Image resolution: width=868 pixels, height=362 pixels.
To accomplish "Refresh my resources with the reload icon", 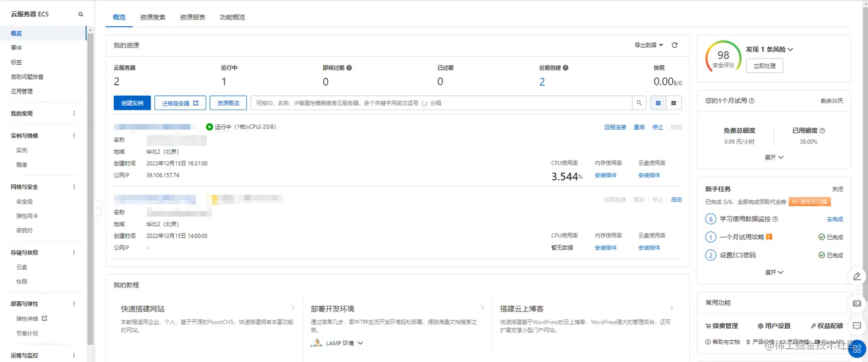I will click(675, 45).
